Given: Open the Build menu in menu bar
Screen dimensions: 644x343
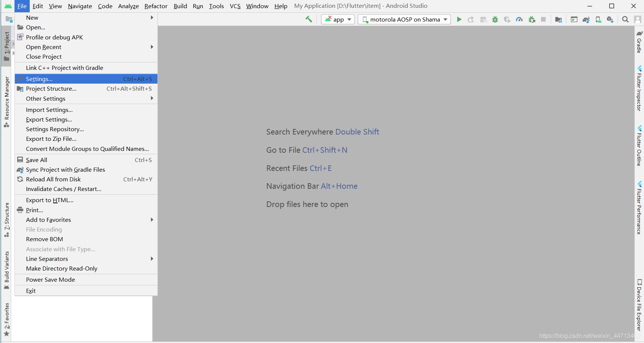Looking at the screenshot, I should (x=180, y=6).
